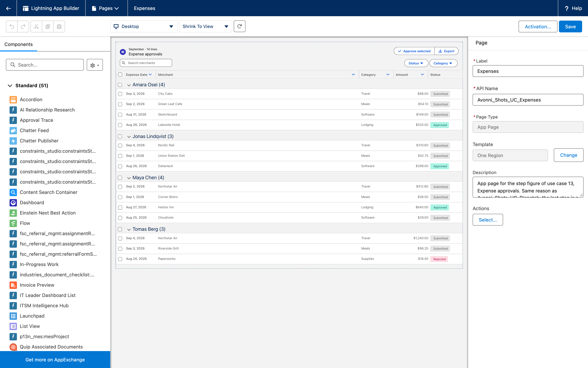Click the Paste clipboard icon
Viewport: 588px width, 368px height.
click(59, 26)
